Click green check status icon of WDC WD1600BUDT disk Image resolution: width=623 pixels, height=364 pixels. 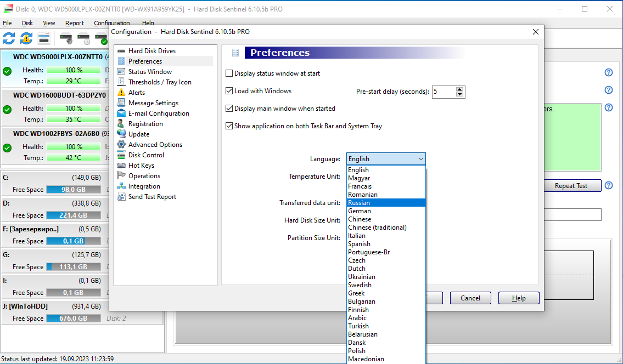pos(7,110)
